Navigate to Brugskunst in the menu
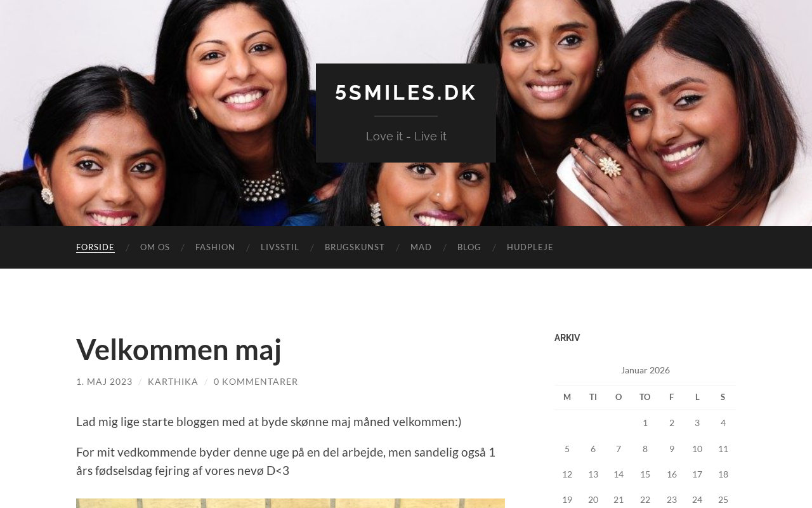The height and width of the screenshot is (508, 812). (355, 247)
